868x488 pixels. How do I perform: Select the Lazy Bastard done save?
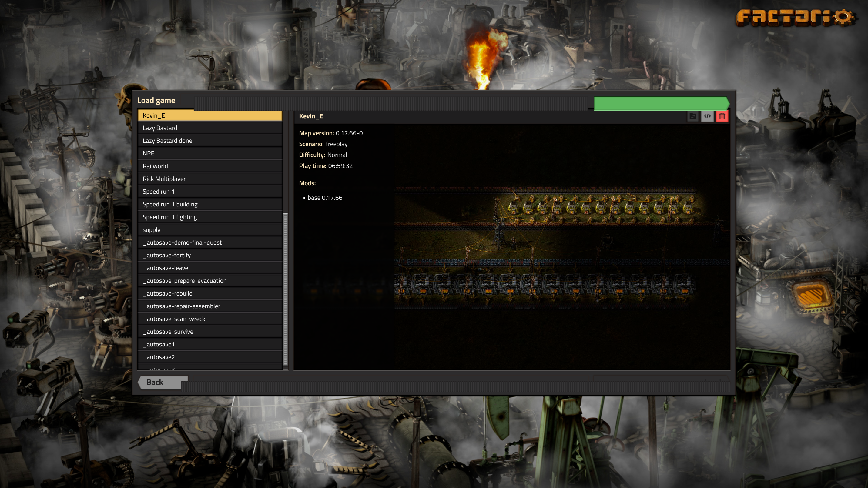coord(210,141)
